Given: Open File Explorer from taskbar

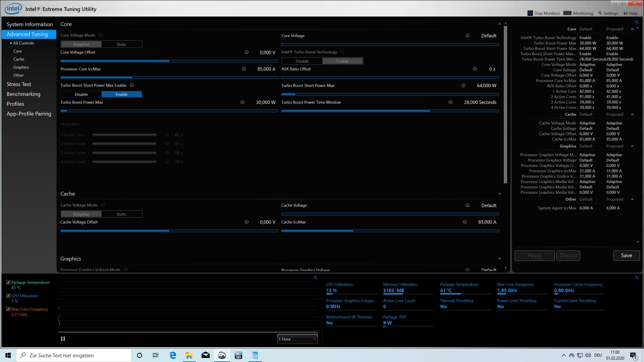Looking at the screenshot, I should [x=189, y=355].
